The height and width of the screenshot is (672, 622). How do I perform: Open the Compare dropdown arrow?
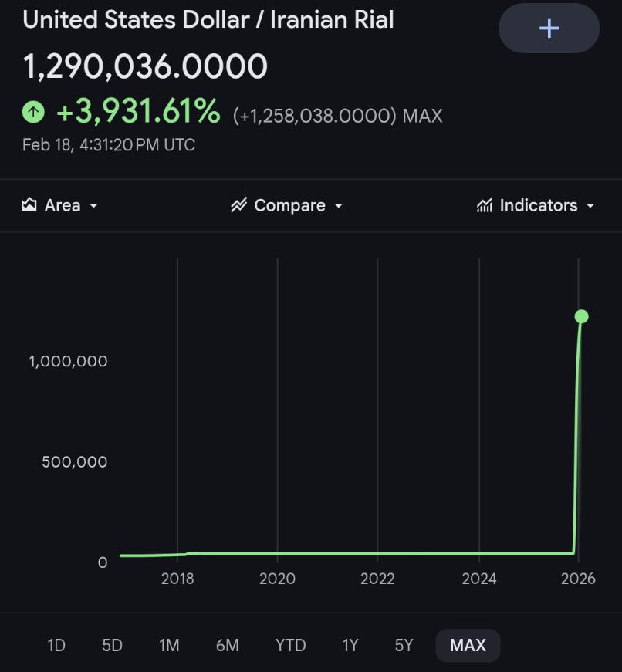(338, 206)
